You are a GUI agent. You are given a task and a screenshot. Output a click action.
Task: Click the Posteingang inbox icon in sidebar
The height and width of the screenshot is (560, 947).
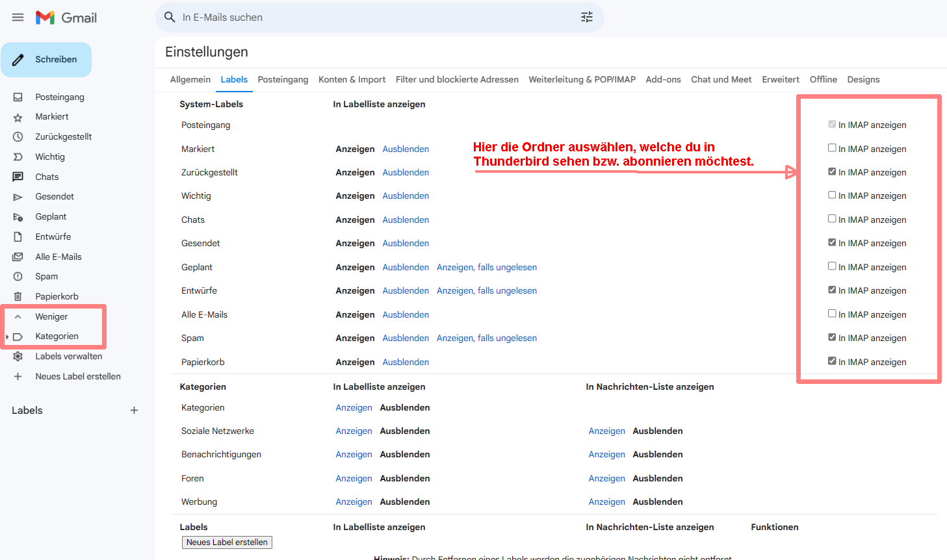point(18,97)
